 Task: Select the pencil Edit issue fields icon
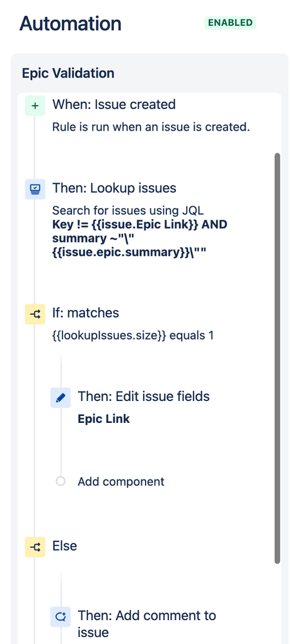[61, 398]
